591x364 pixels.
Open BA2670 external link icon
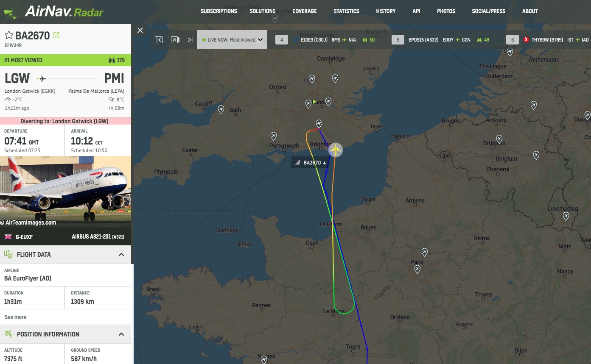coord(56,35)
